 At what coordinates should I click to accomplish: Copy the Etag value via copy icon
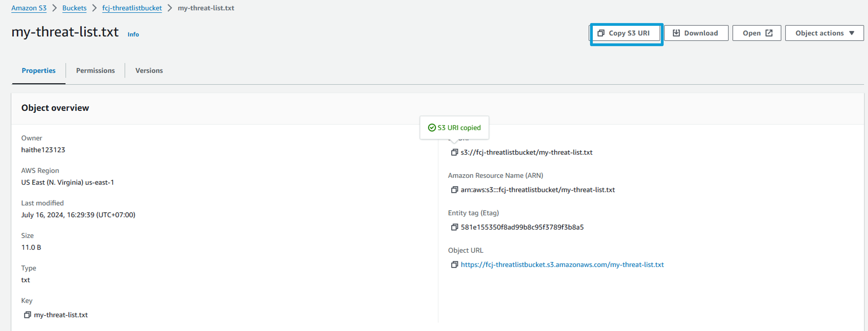pyautogui.click(x=454, y=227)
